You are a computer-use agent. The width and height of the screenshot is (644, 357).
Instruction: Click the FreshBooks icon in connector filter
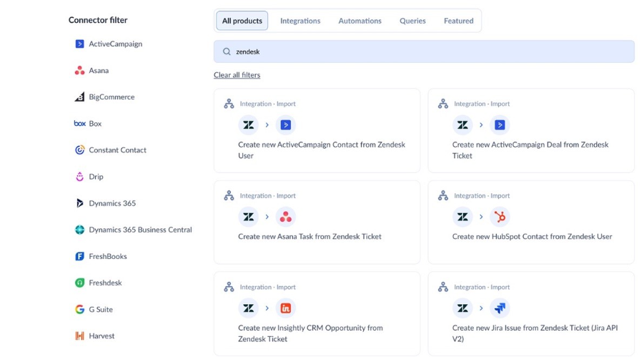click(x=79, y=256)
